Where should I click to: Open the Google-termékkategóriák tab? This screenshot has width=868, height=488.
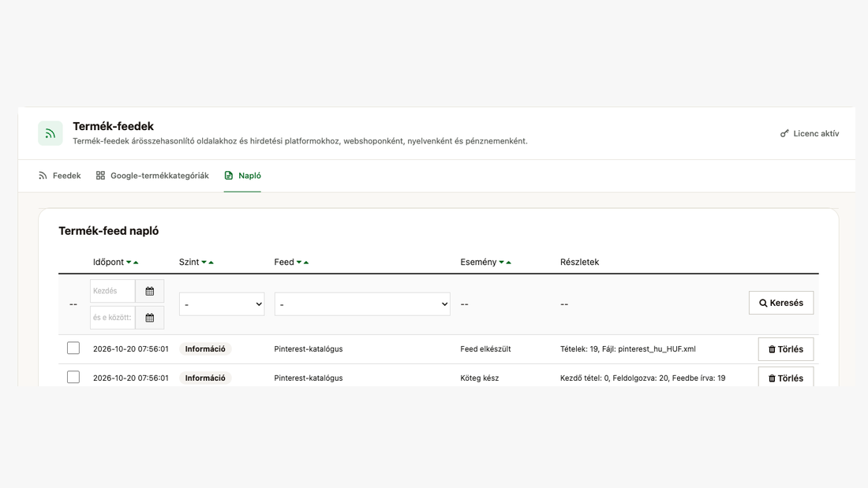[x=152, y=176]
